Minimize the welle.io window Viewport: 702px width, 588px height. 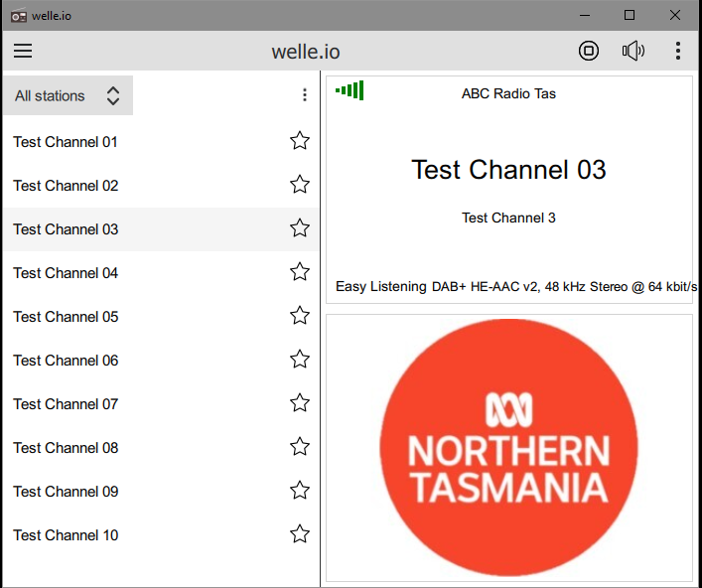(584, 15)
